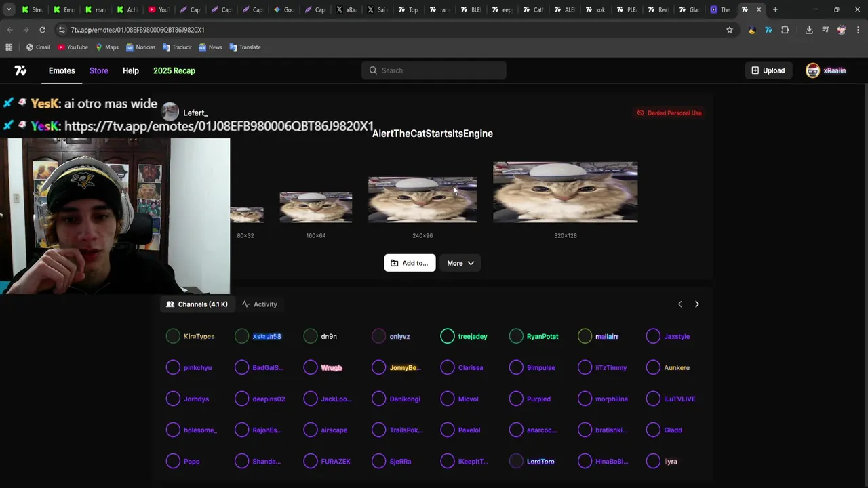Open YouTube bookmark
Screen dimensions: 868x488
(73, 47)
